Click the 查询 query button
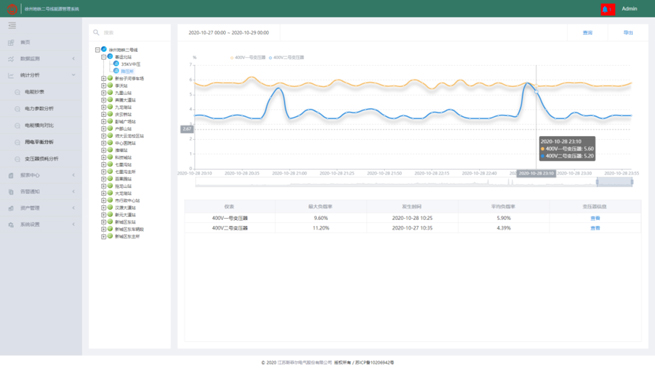Image resolution: width=655 pixels, height=369 pixels. tap(587, 33)
